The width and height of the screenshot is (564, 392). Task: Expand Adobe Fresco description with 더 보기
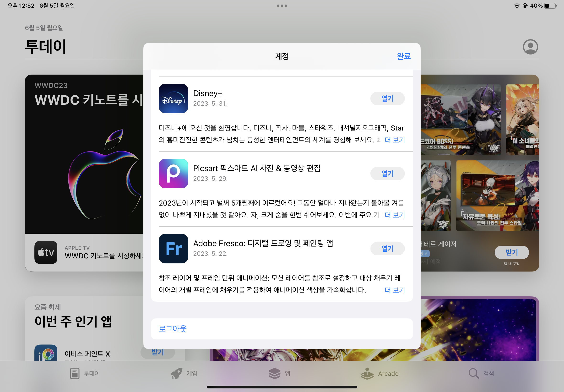[x=395, y=290]
